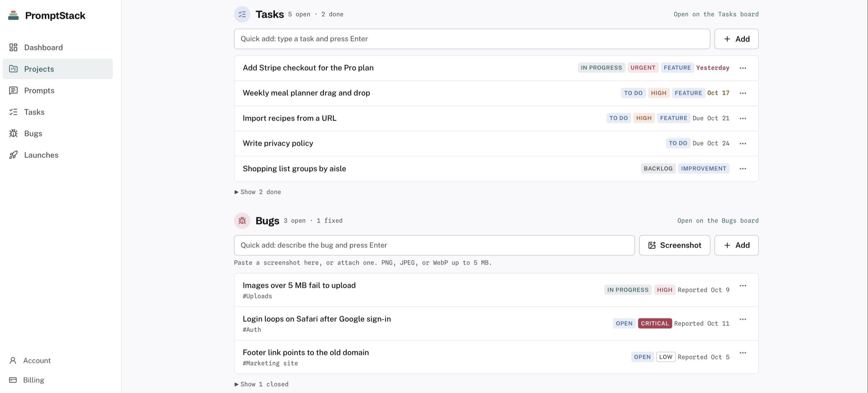Open the 'Write privacy policy' task title

(278, 144)
